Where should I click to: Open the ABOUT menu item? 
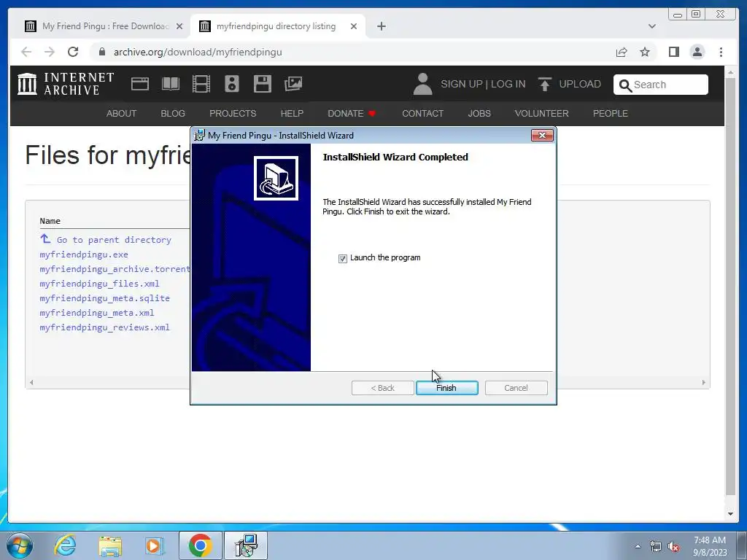[x=122, y=113]
